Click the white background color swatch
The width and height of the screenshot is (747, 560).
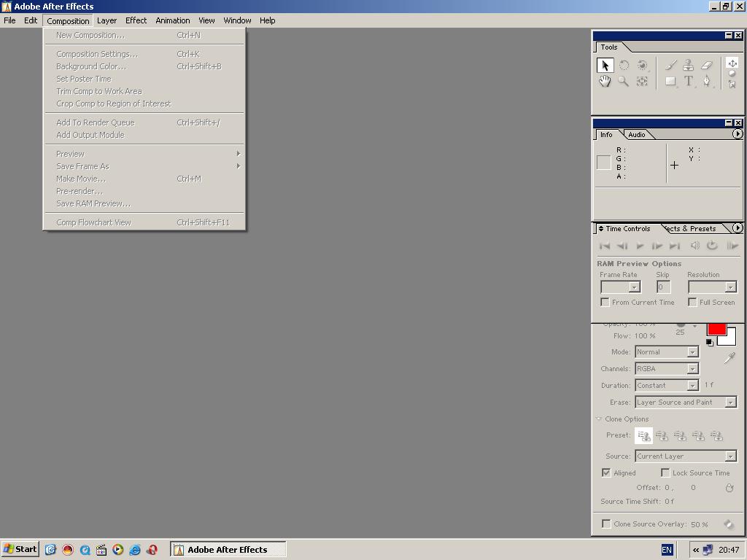point(729,339)
